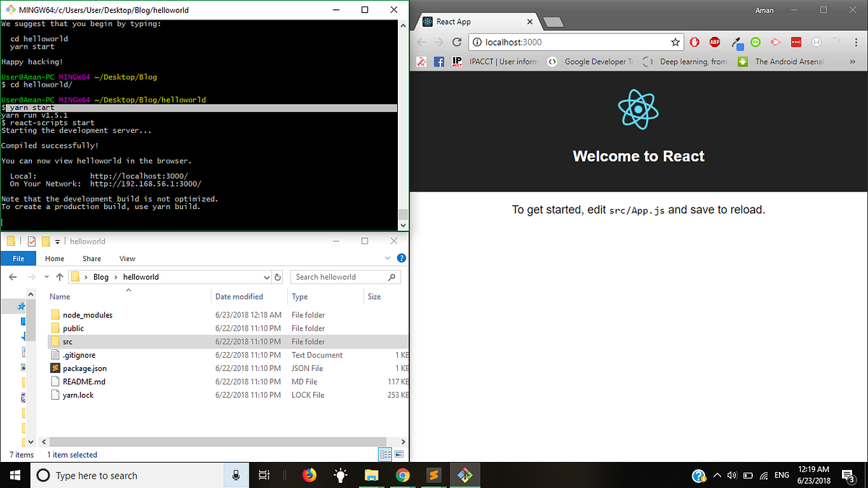Viewport: 868px width, 488px height.
Task: Open the LastPass extension
Action: (x=796, y=42)
